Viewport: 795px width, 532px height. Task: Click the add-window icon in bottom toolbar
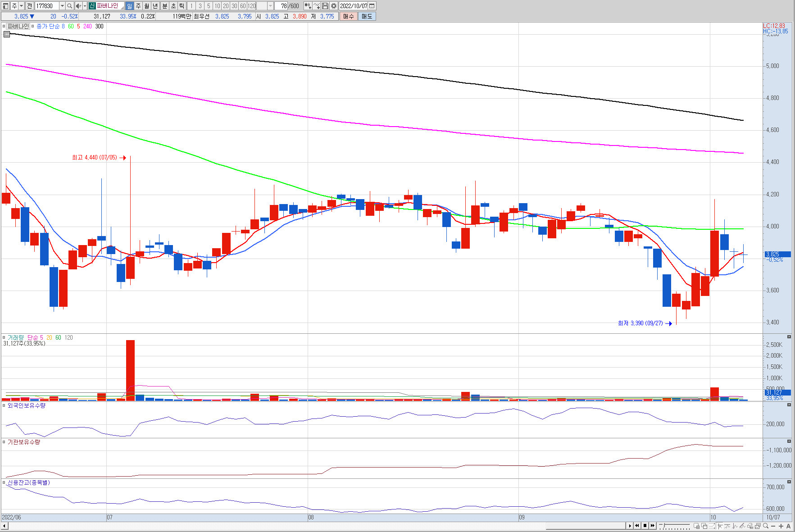(x=696, y=526)
